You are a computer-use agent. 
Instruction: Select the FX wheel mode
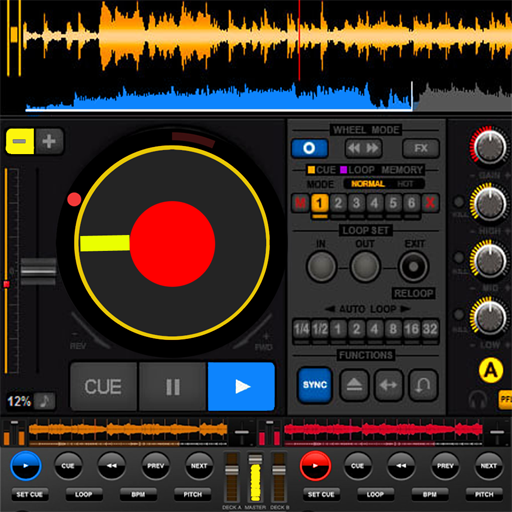(x=421, y=148)
